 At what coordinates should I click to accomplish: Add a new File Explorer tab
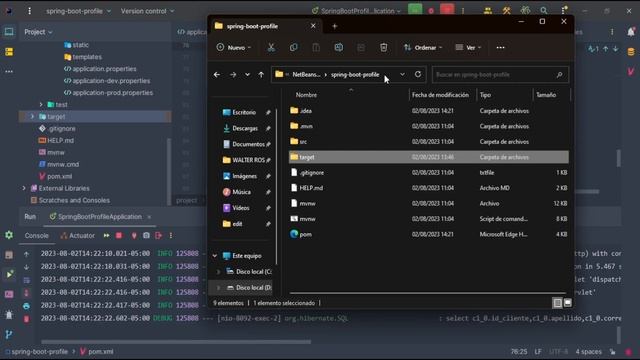[x=335, y=27]
